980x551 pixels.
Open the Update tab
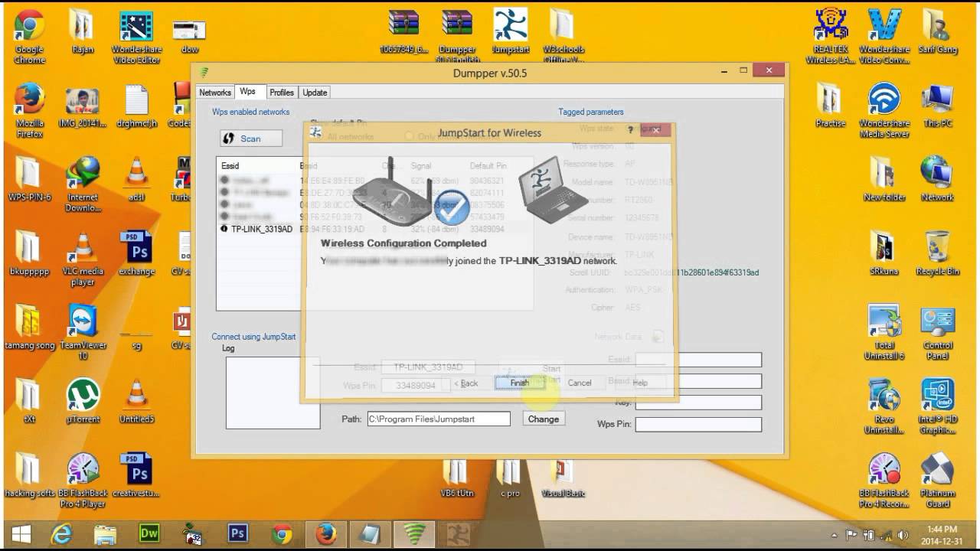pos(315,93)
